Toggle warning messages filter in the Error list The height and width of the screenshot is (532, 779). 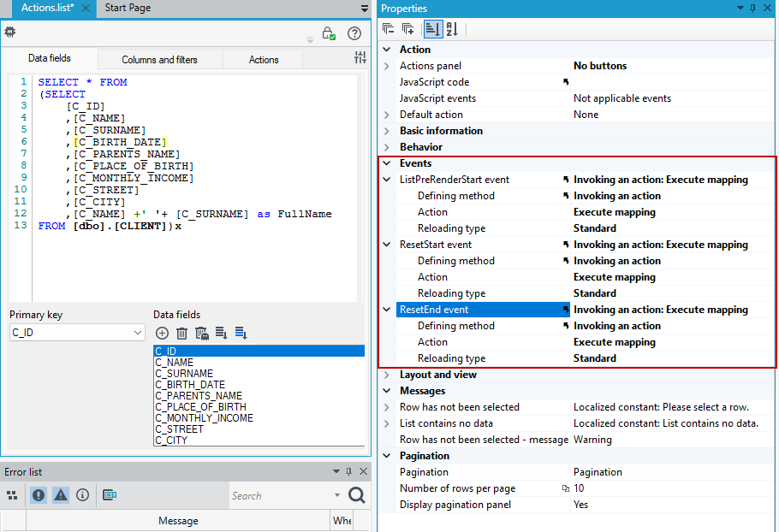61,494
